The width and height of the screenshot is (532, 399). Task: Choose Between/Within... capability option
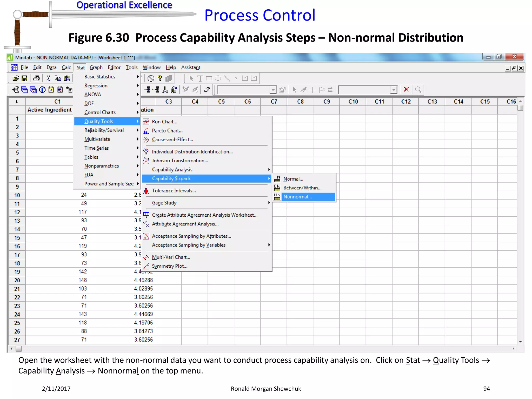[x=304, y=188]
